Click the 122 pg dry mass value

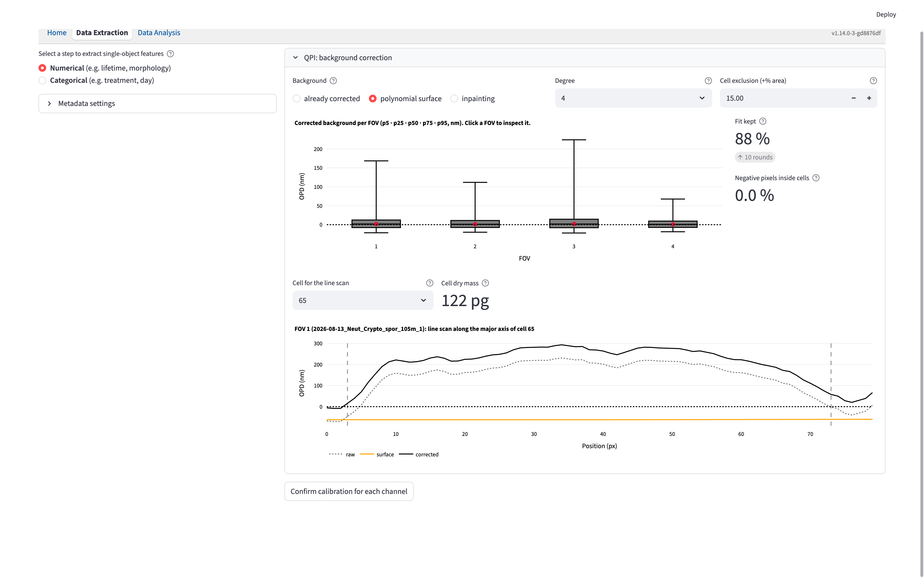pyautogui.click(x=465, y=301)
